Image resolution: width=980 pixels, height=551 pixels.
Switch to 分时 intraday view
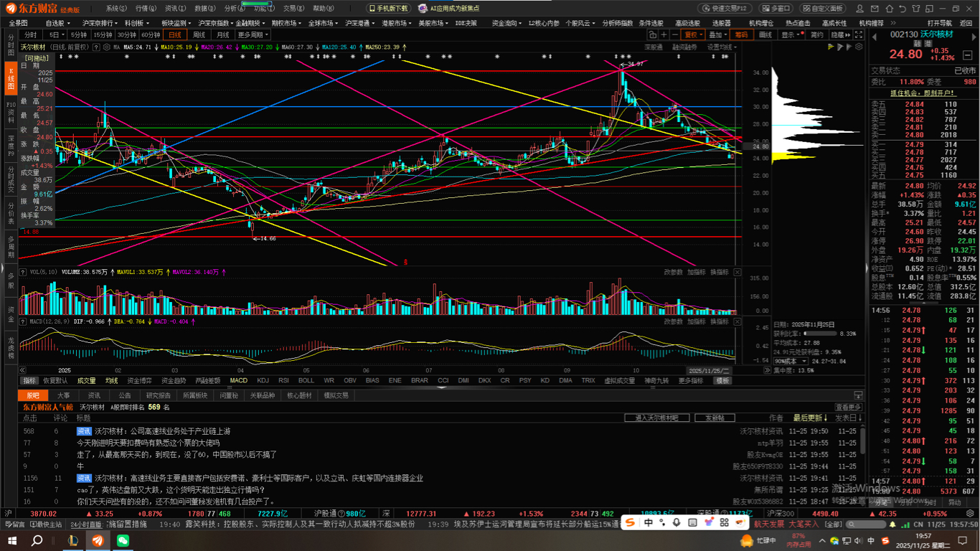(x=30, y=34)
